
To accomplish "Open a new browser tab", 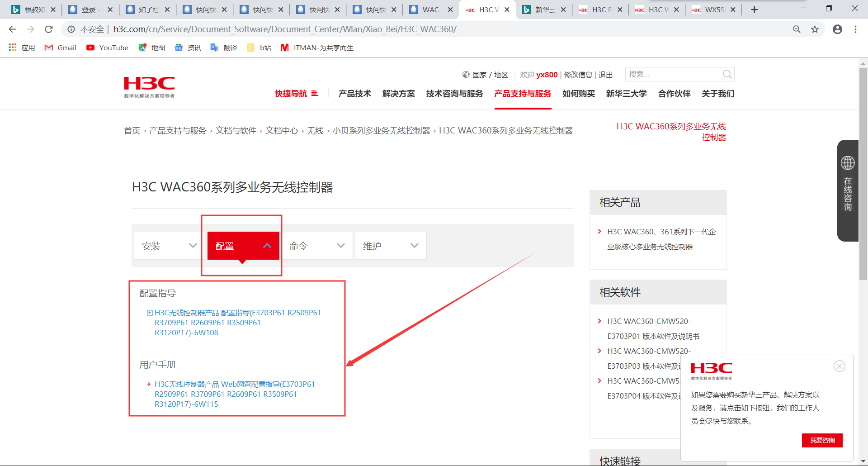I will click(x=754, y=10).
